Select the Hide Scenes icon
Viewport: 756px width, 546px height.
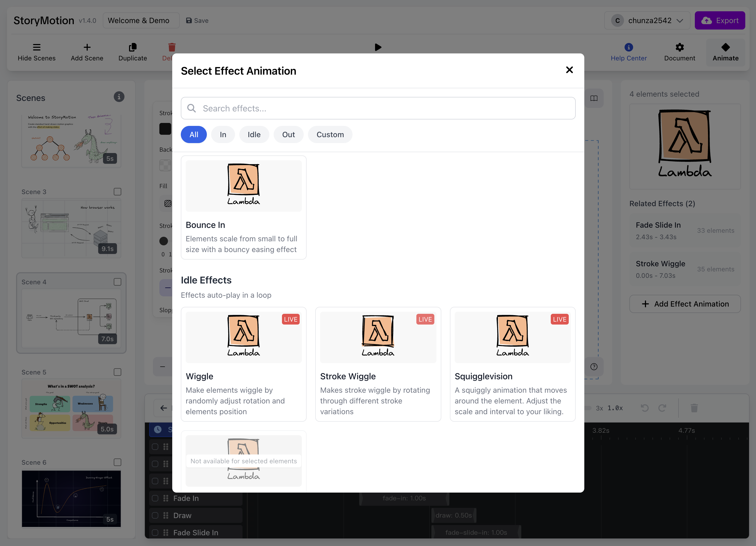[x=37, y=47]
